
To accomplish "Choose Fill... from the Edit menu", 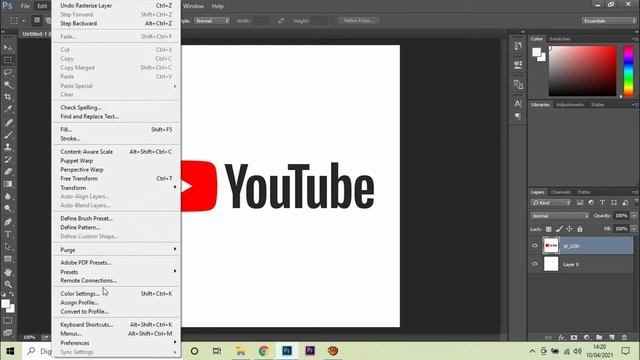I will [x=116, y=129].
